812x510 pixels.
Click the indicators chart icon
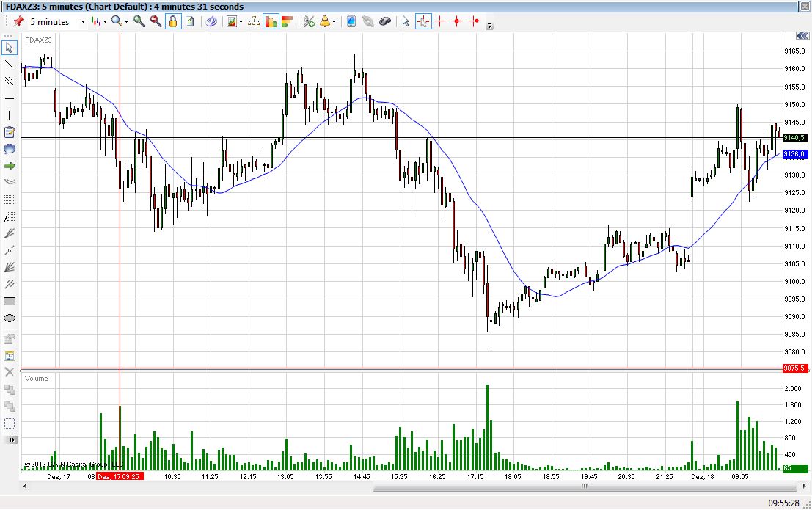(232, 21)
